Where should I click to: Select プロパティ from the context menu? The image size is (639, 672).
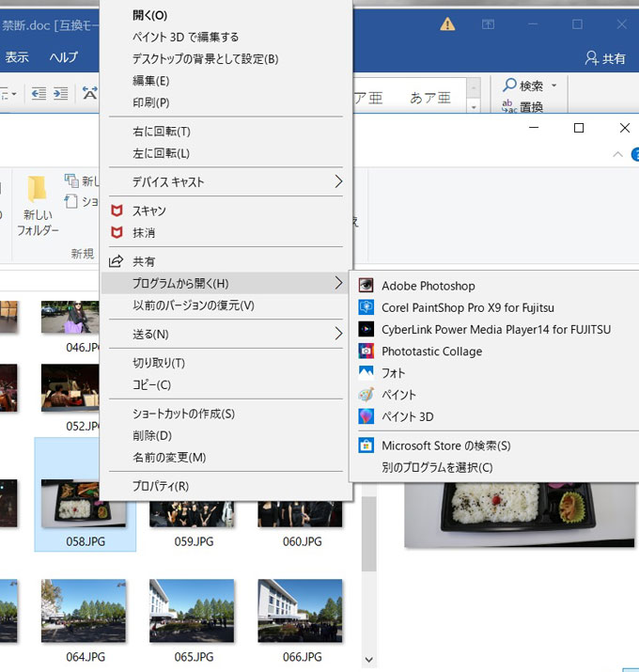tap(160, 486)
